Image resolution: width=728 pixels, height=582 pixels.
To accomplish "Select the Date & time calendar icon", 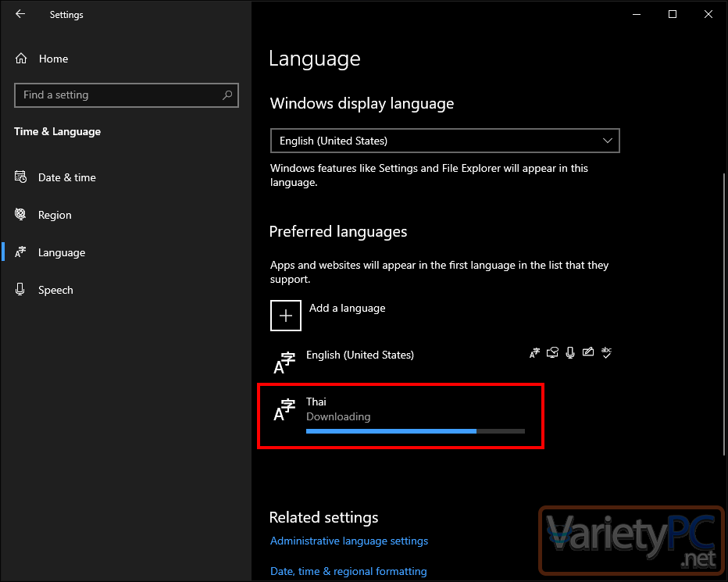I will click(x=20, y=177).
